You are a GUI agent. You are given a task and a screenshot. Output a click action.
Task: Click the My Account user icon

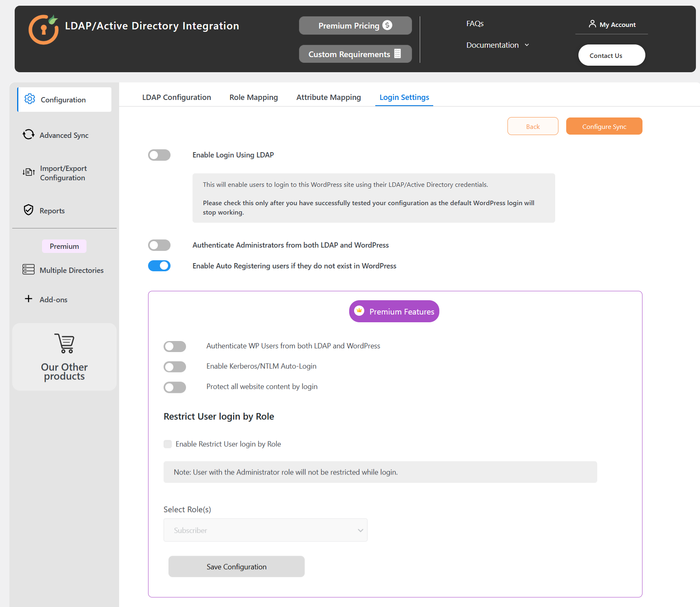[x=592, y=24]
